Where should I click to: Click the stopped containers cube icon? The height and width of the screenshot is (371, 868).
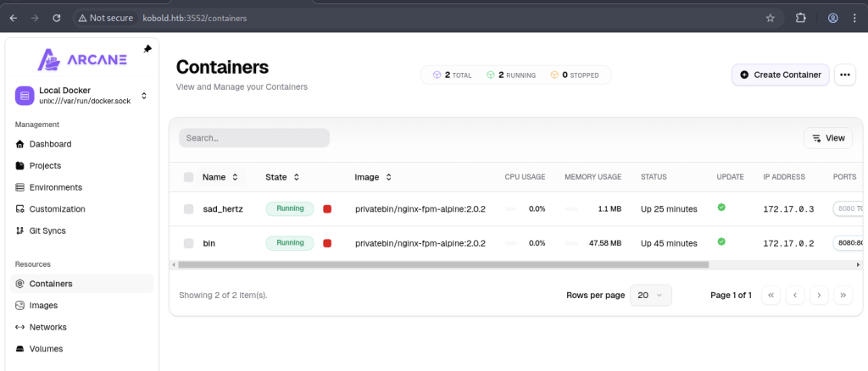click(554, 75)
